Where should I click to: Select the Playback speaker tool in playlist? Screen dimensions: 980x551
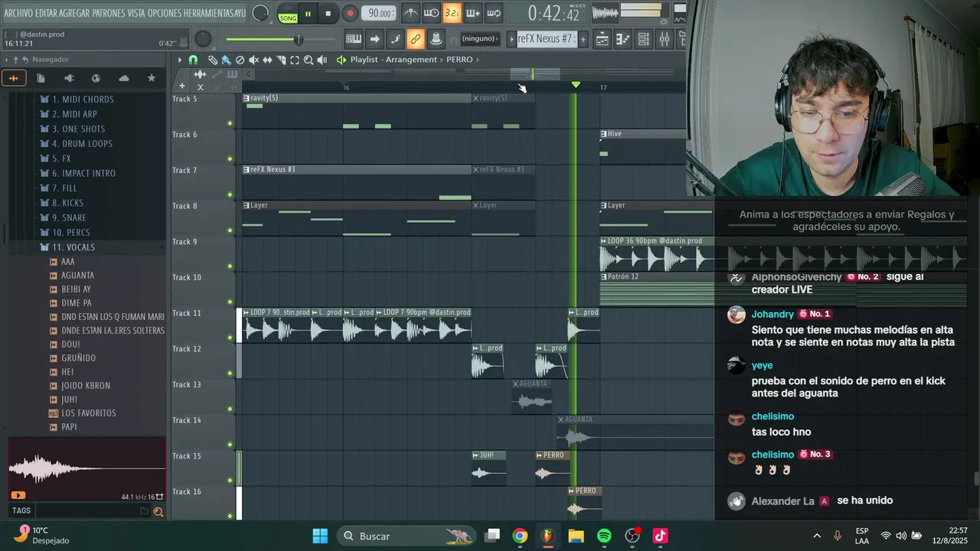pos(322,60)
